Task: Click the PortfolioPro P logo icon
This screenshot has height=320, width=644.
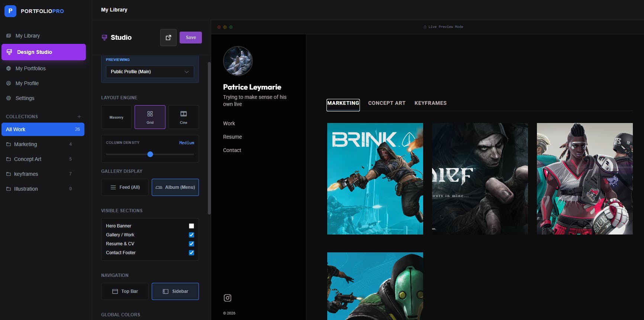Action: (10, 11)
